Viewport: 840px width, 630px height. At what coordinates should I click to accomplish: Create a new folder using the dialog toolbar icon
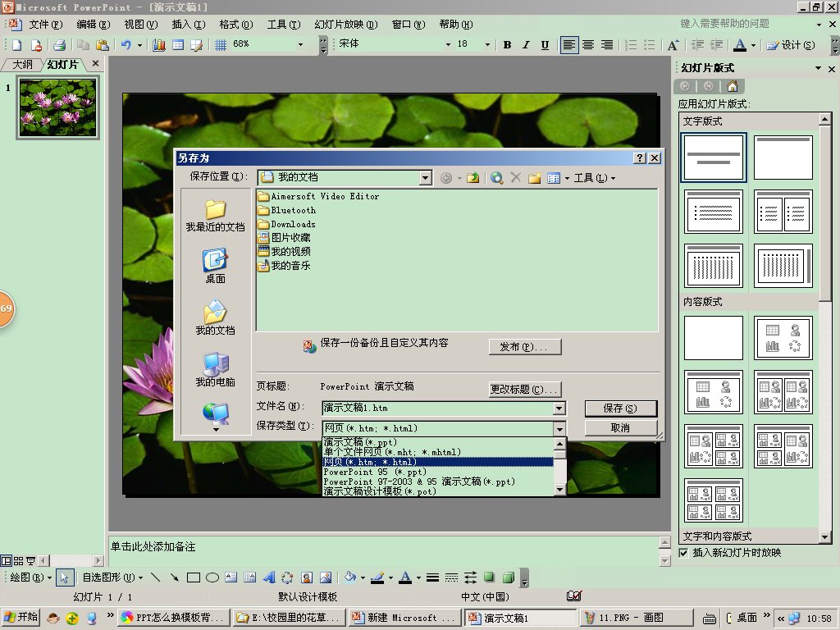pyautogui.click(x=534, y=178)
